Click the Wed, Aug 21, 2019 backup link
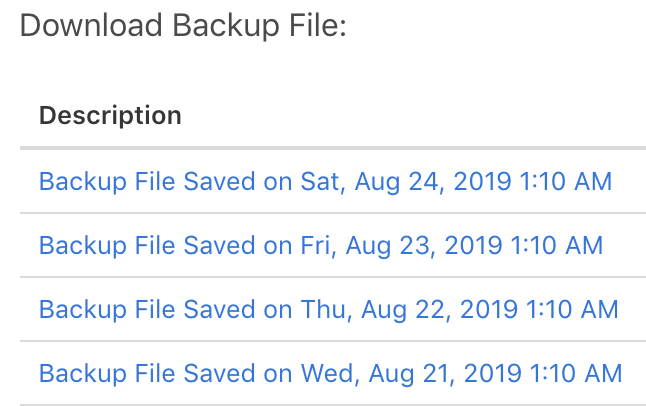 pyautogui.click(x=330, y=373)
